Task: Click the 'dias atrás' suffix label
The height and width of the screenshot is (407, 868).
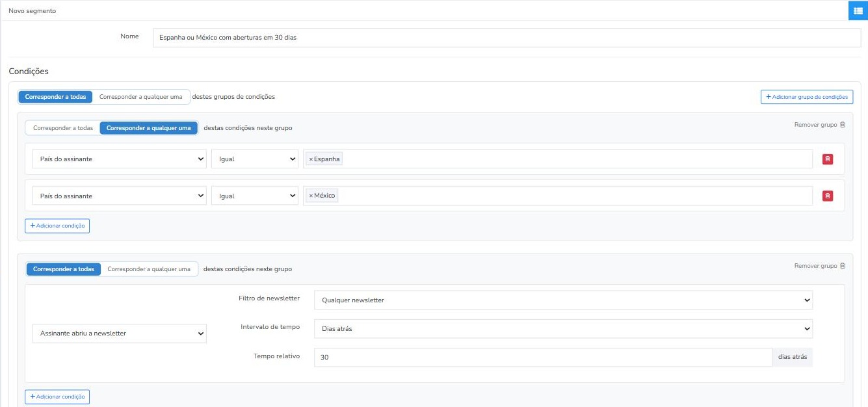Action: tap(793, 358)
